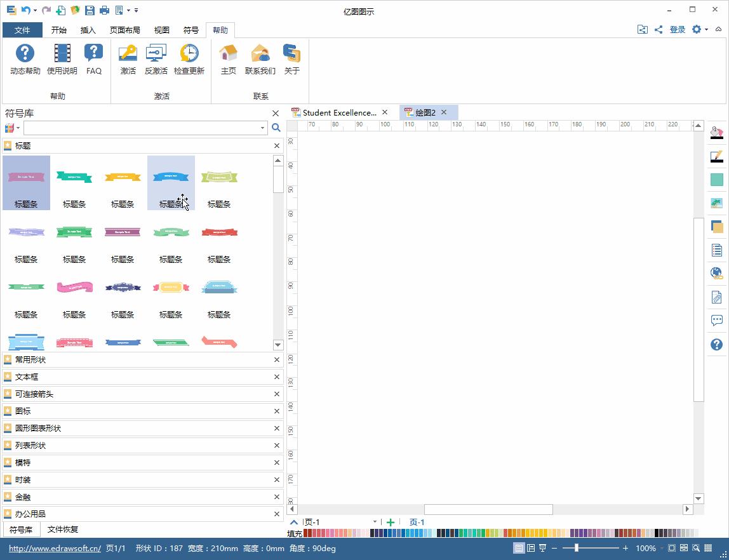Expand the 常用形状 library section

[30, 360]
